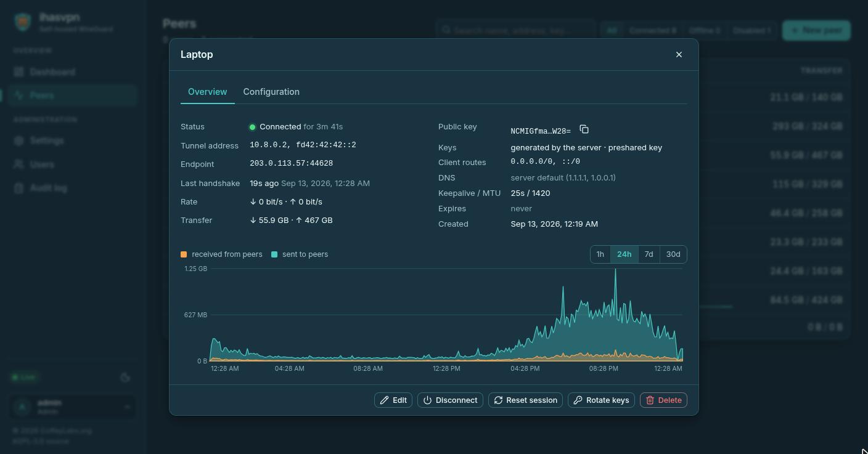Image resolution: width=868 pixels, height=454 pixels.
Task: Switch the chart to 7d
Action: point(649,254)
